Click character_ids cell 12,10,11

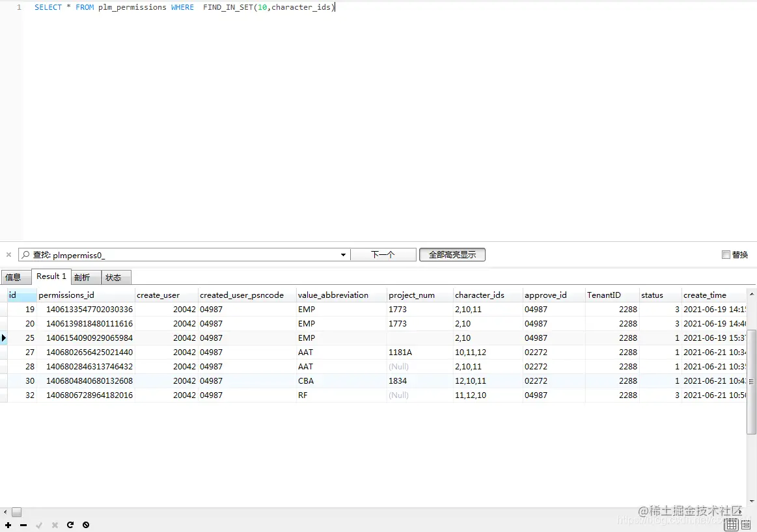(488, 380)
